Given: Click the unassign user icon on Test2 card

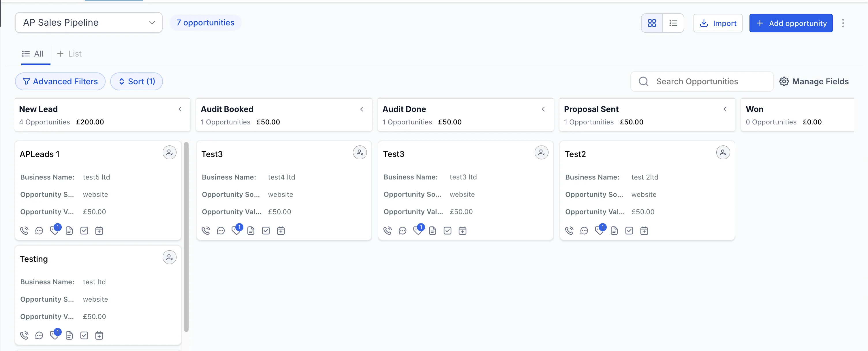Looking at the screenshot, I should 723,152.
